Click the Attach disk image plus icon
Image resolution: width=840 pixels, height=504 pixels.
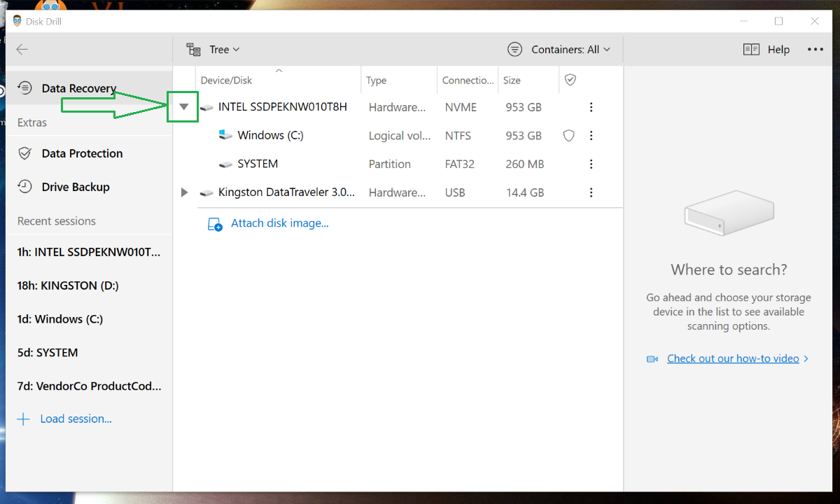tap(215, 225)
